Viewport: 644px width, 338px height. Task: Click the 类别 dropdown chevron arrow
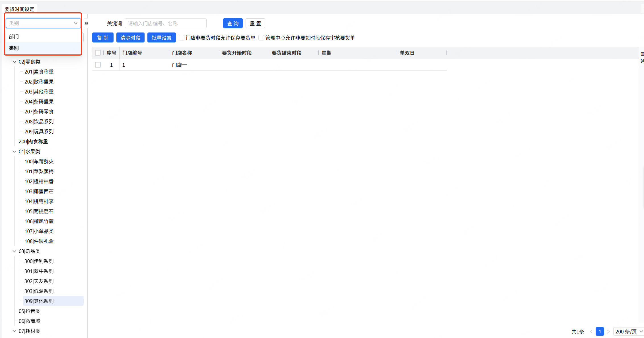coord(75,23)
